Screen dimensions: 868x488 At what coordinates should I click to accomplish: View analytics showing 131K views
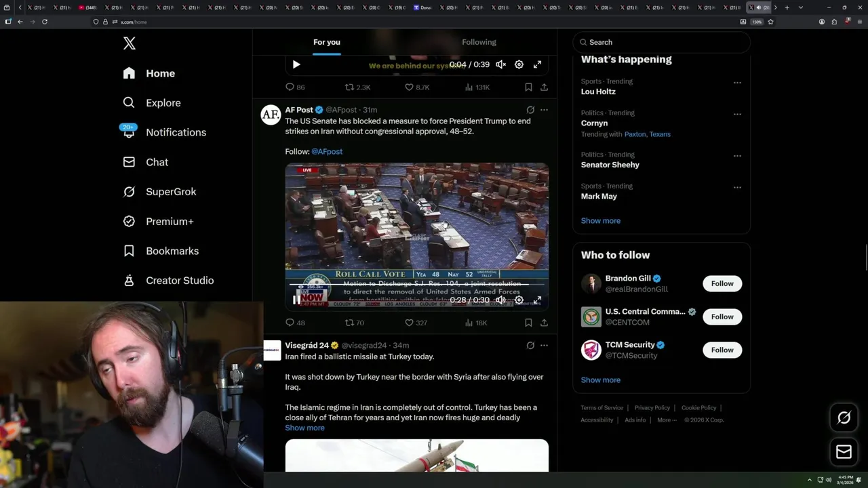click(x=477, y=87)
